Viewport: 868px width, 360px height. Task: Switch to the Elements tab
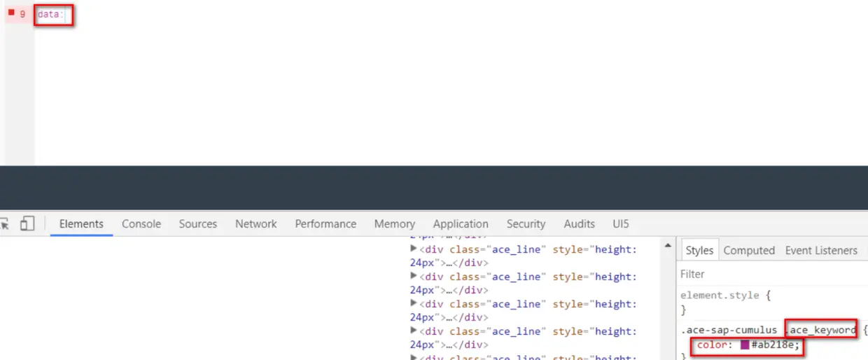click(81, 224)
